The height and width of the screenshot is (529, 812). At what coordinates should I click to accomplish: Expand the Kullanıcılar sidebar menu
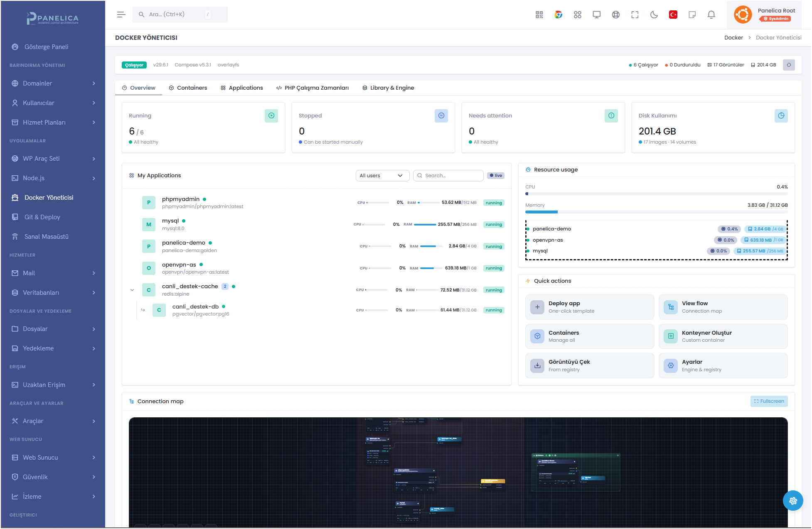(x=53, y=103)
